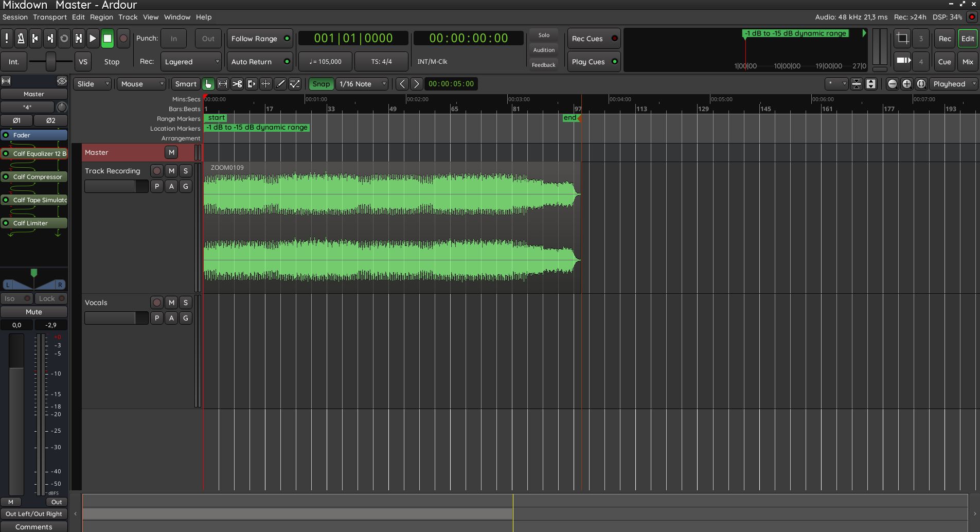980x532 pixels.
Task: Open the Transport menu
Action: 50,17
